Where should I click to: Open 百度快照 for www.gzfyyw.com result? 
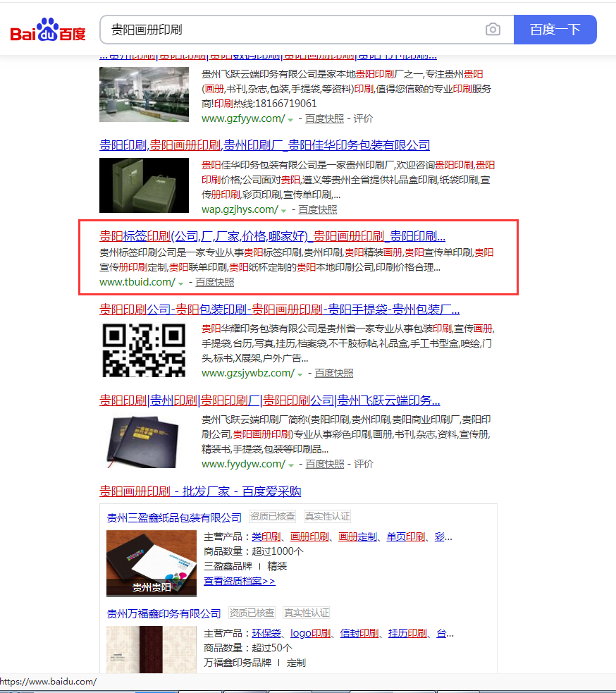324,118
